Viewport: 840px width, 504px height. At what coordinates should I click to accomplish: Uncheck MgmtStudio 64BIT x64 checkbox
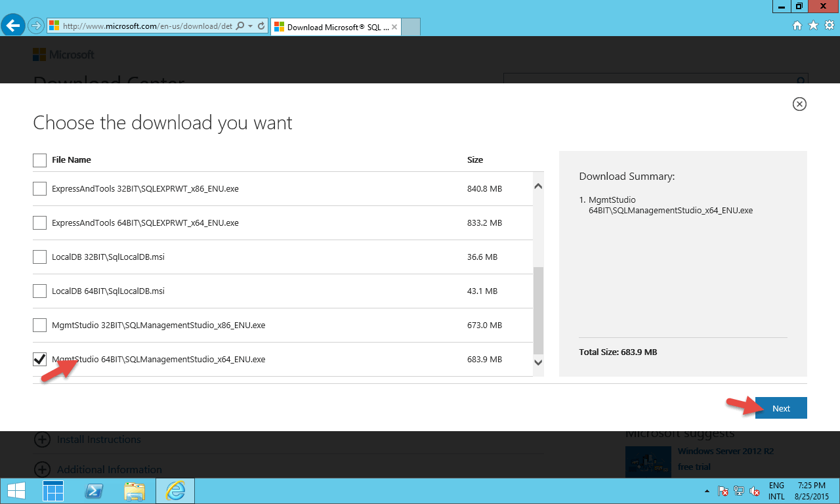(x=40, y=360)
